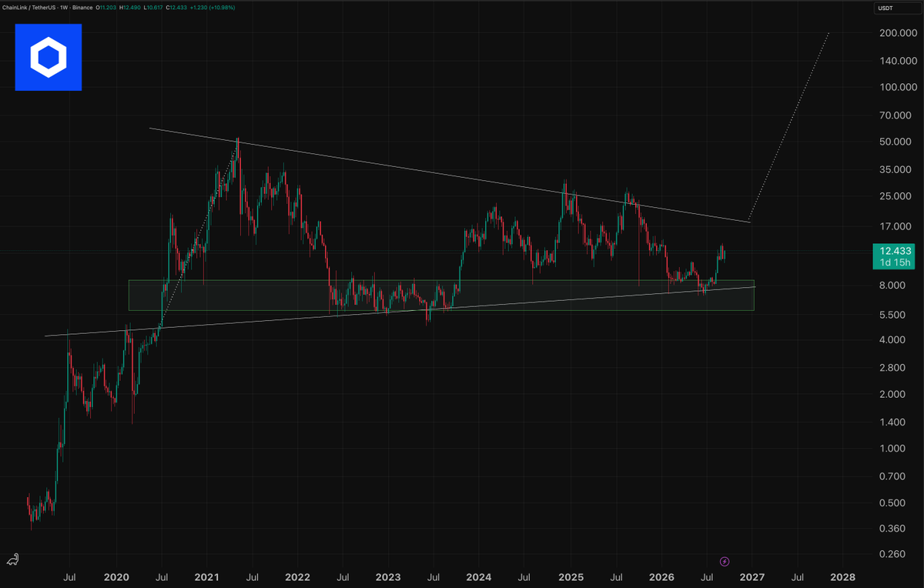Click the 2025 time axis label

(x=571, y=576)
